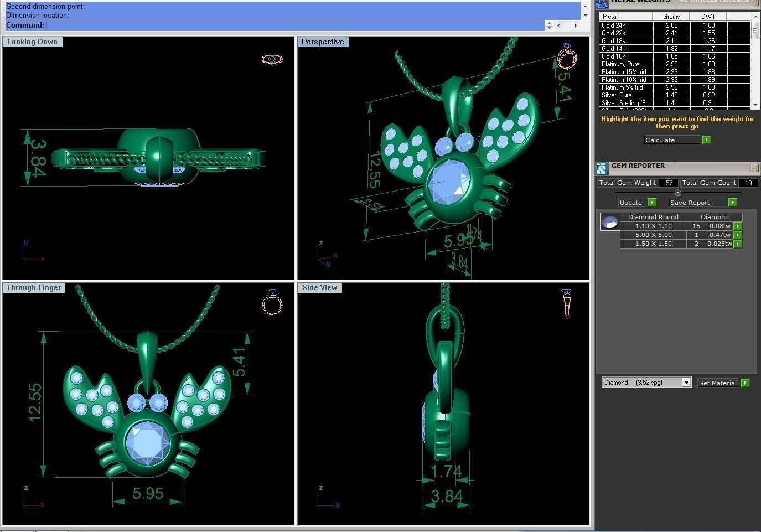
Task: Select the Gold 18k row
Action: (675, 41)
